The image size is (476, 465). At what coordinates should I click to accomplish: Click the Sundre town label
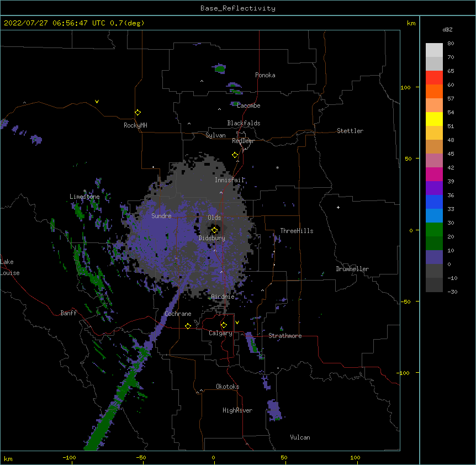point(161,216)
